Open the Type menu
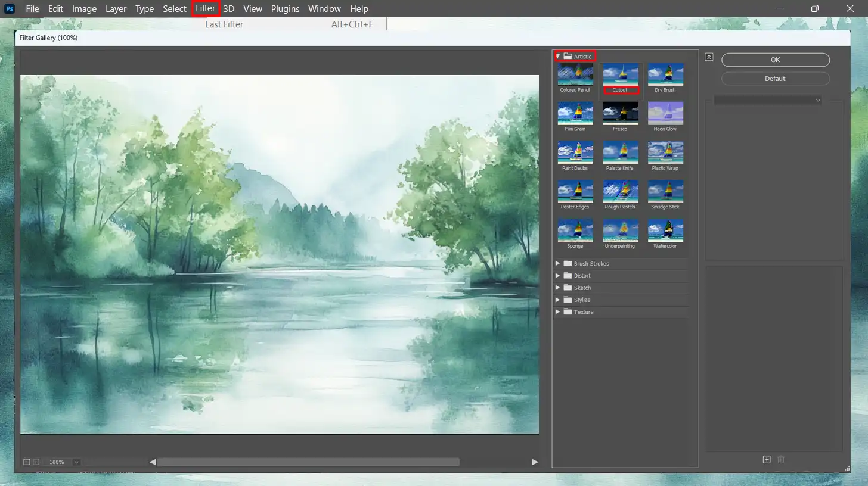Screen dimensions: 868x486 [x=144, y=8]
